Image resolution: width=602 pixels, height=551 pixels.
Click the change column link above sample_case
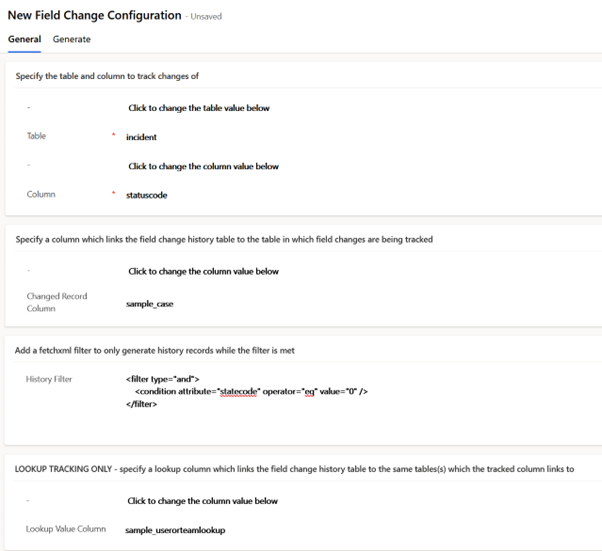coord(203,271)
